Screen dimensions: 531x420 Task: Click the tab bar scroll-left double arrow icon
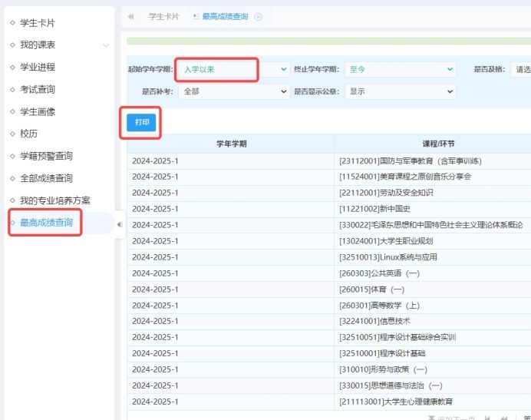tap(130, 16)
